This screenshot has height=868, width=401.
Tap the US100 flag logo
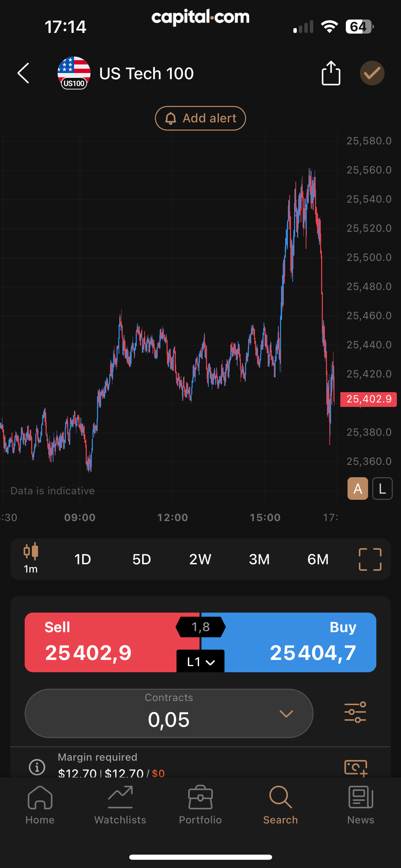click(74, 73)
